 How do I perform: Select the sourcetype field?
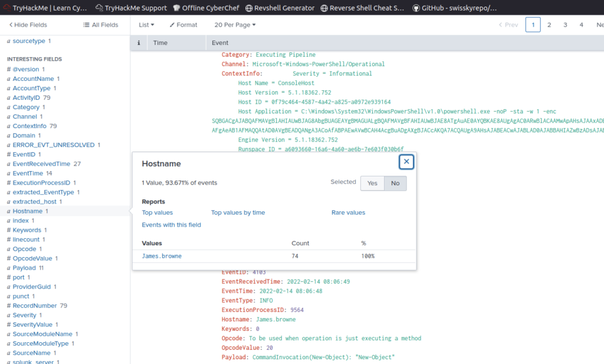(x=29, y=41)
